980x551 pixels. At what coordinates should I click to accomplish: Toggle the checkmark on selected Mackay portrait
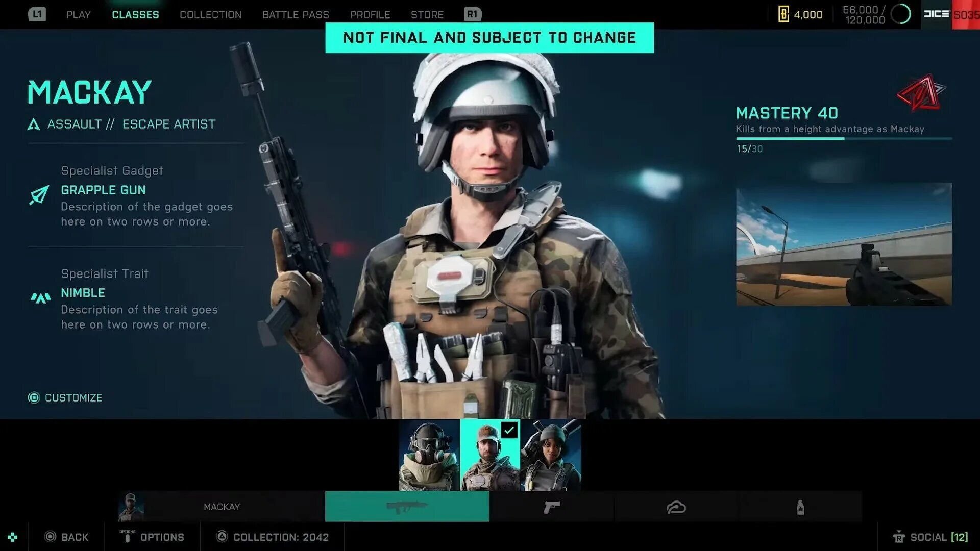[509, 430]
